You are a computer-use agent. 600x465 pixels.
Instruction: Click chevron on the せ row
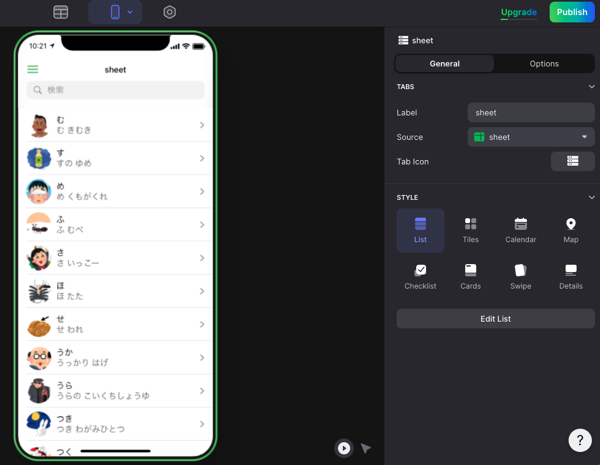coord(202,325)
